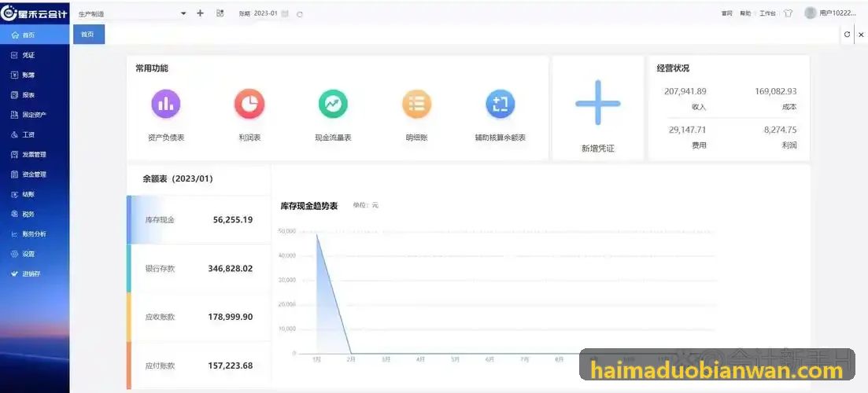
Task: Click the 50,000 y-axis label
Action: (x=286, y=231)
